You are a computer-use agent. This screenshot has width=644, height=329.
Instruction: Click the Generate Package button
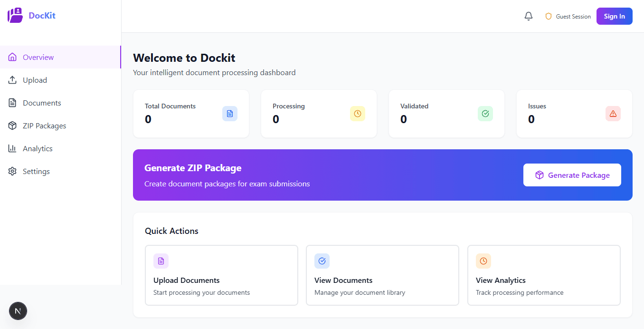pos(572,175)
